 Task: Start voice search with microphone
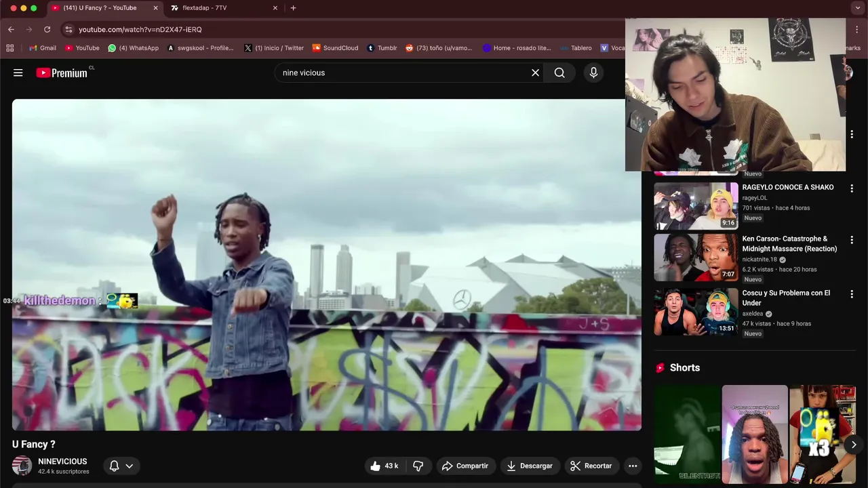pos(593,73)
